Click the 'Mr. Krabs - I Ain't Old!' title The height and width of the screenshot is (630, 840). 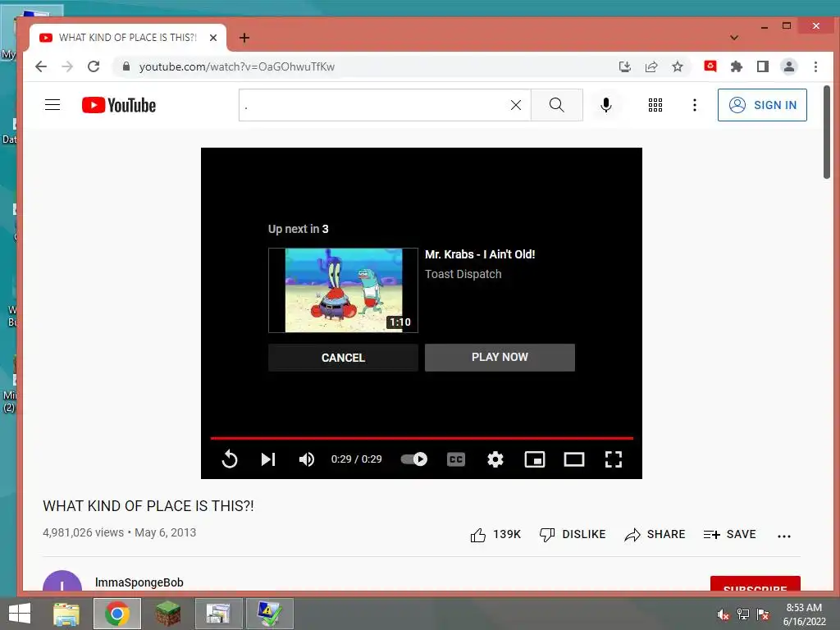coord(480,254)
